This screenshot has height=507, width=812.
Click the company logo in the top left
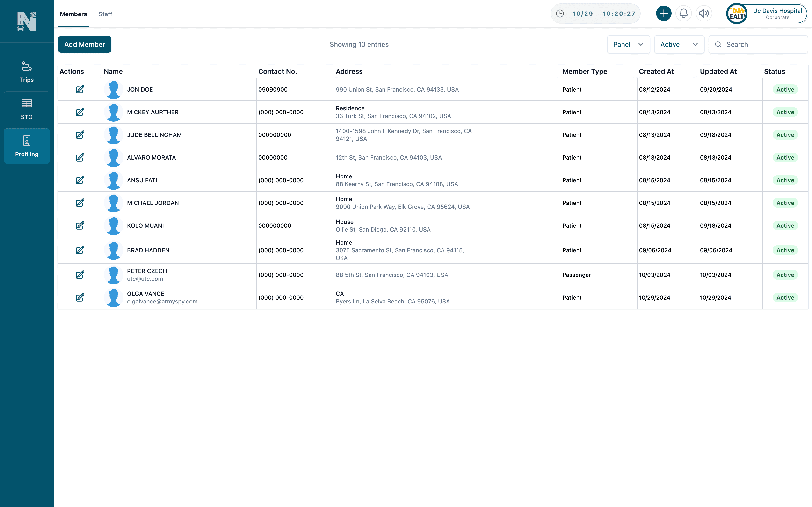(x=27, y=21)
